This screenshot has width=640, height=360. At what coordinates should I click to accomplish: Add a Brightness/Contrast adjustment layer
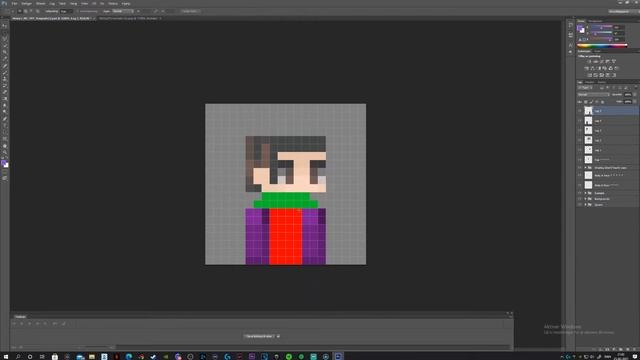(589, 61)
